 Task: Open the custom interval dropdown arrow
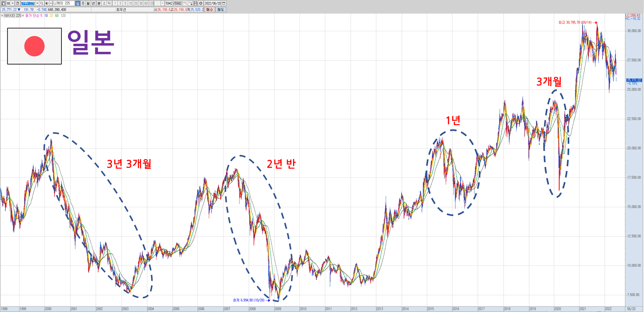click(x=162, y=3)
